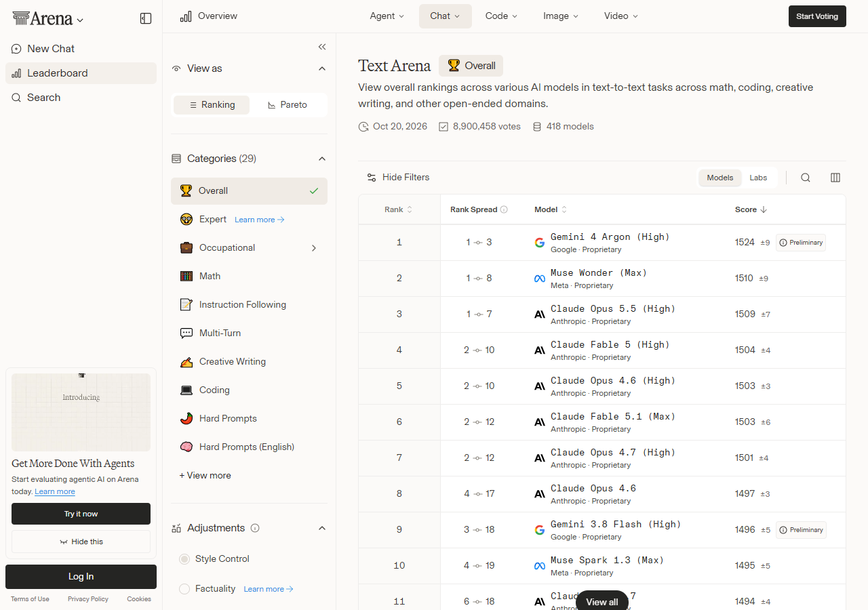This screenshot has height=610, width=868.
Task: Open the column layout icon above table
Action: 835,178
